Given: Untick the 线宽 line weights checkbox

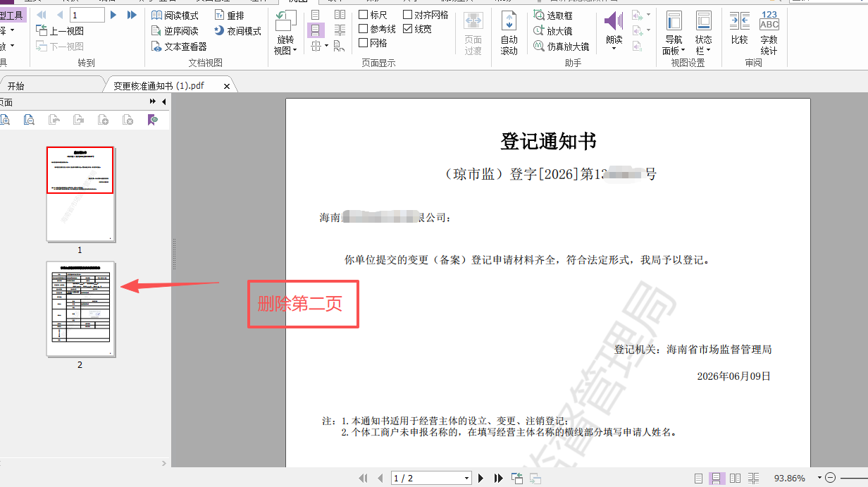Looking at the screenshot, I should pos(407,29).
